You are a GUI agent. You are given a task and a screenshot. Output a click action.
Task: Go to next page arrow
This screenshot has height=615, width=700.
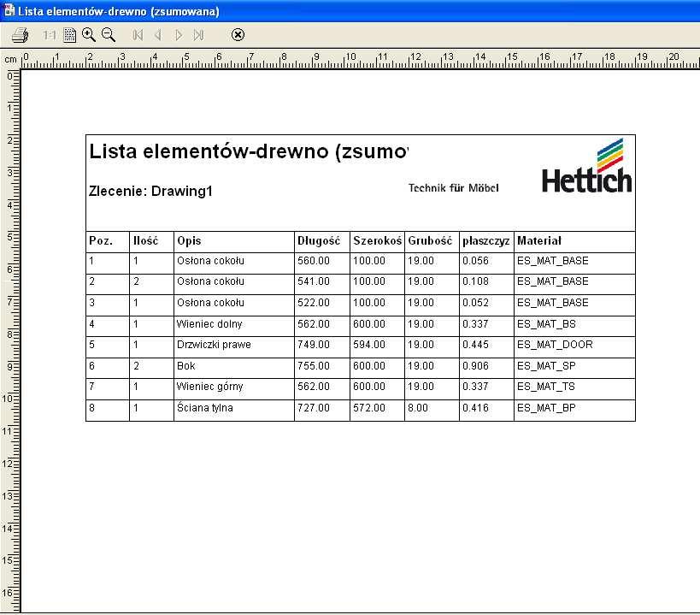[179, 35]
